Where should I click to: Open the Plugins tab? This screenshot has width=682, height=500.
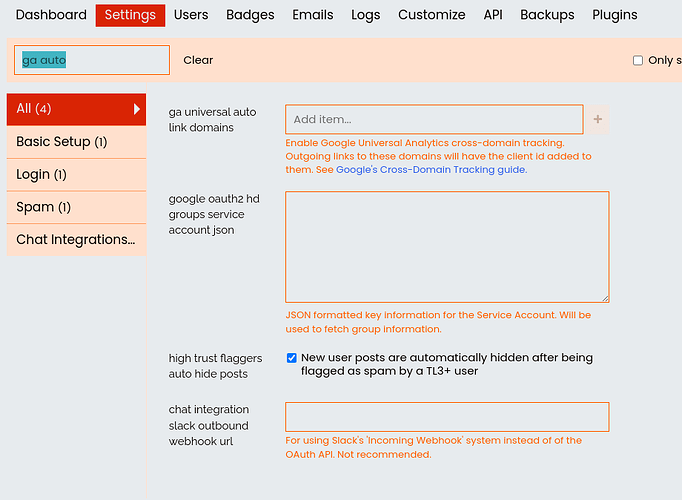tap(615, 15)
